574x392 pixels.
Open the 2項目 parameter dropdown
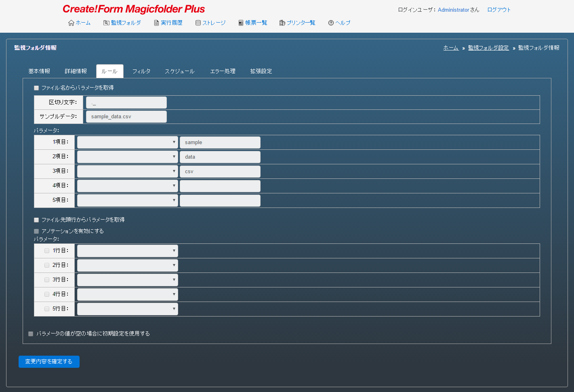click(x=128, y=157)
